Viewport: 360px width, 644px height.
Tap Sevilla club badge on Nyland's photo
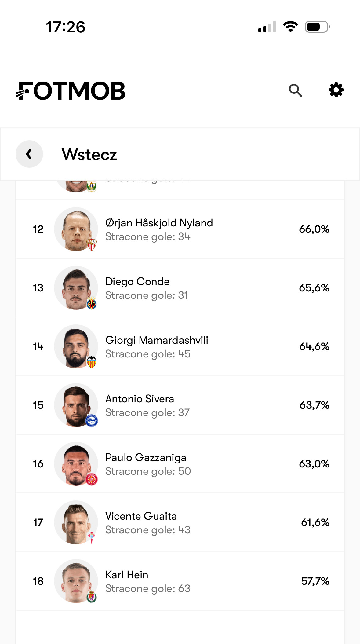pos(92,245)
